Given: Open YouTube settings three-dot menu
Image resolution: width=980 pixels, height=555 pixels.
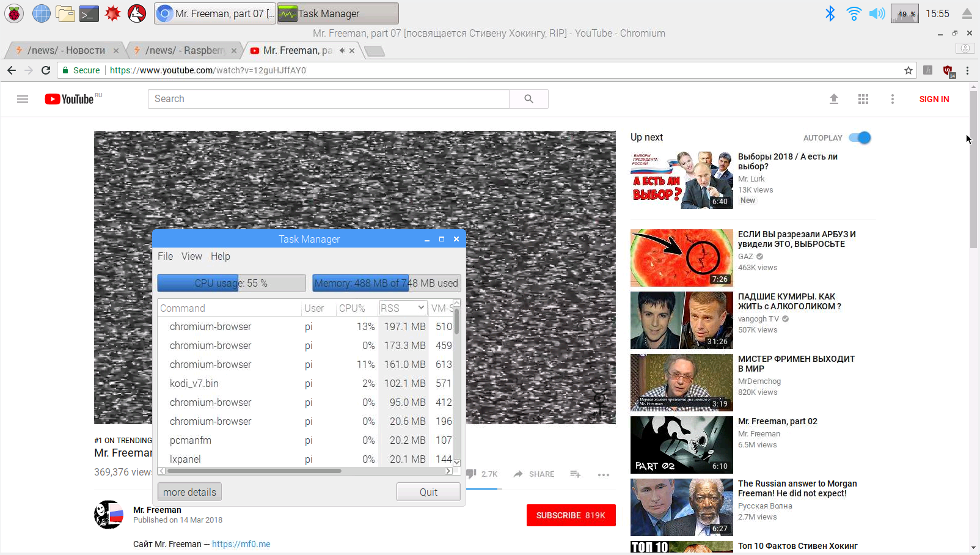Looking at the screenshot, I should click(x=893, y=99).
